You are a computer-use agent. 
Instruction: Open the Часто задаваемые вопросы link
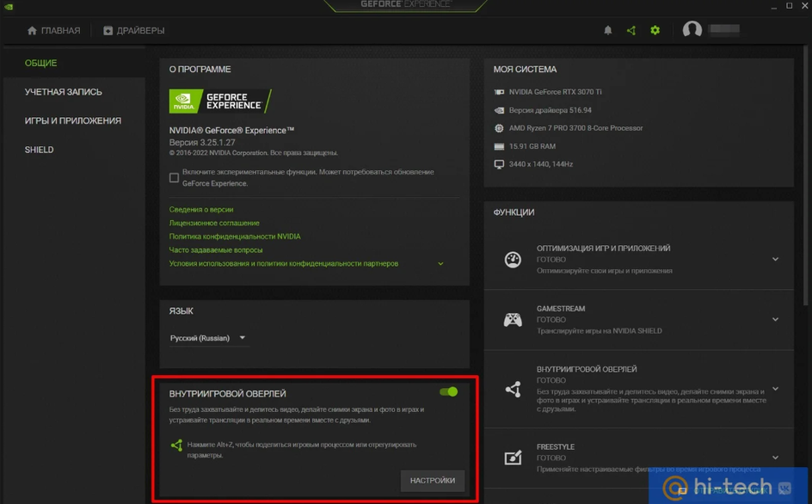(215, 249)
